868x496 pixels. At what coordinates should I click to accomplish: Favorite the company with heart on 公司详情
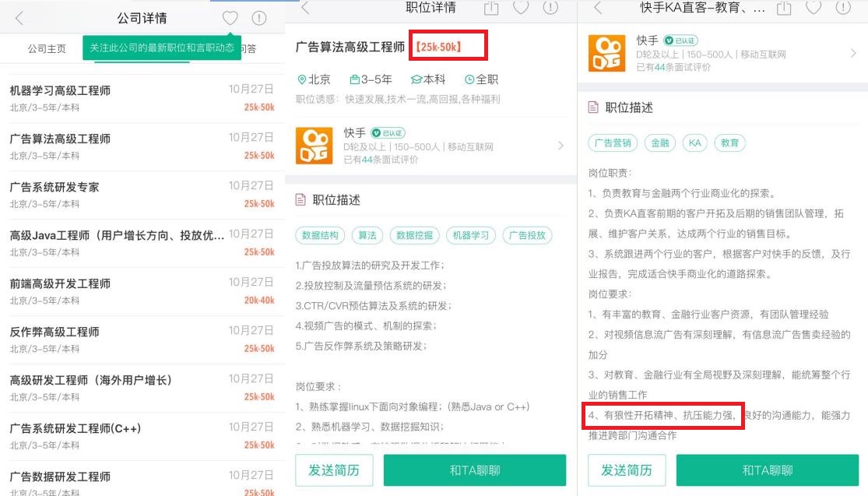pyautogui.click(x=230, y=18)
